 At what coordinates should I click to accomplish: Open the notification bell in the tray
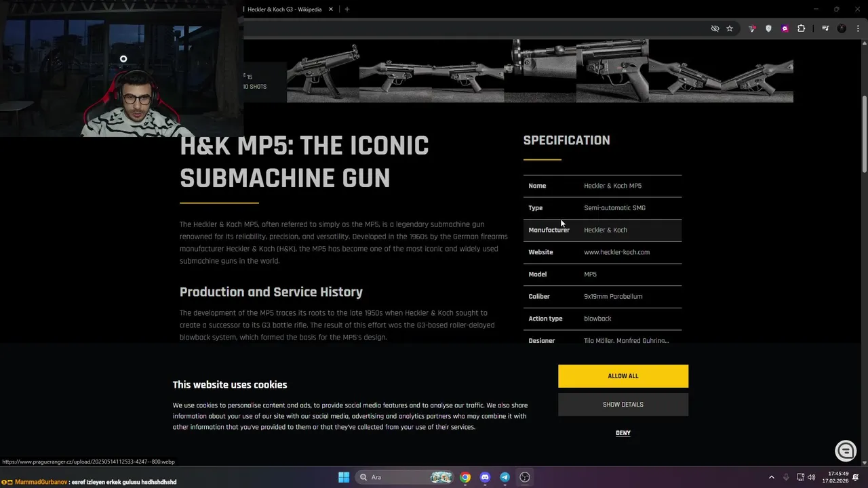856,477
